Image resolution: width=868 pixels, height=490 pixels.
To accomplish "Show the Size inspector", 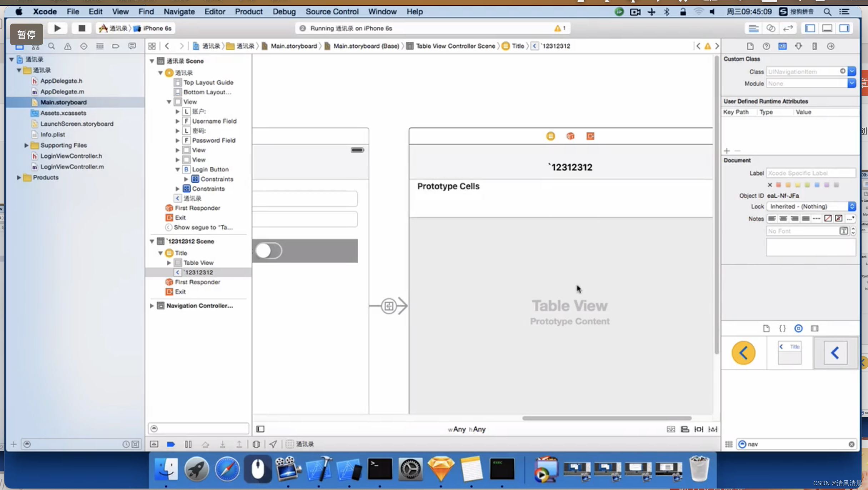I will click(814, 46).
